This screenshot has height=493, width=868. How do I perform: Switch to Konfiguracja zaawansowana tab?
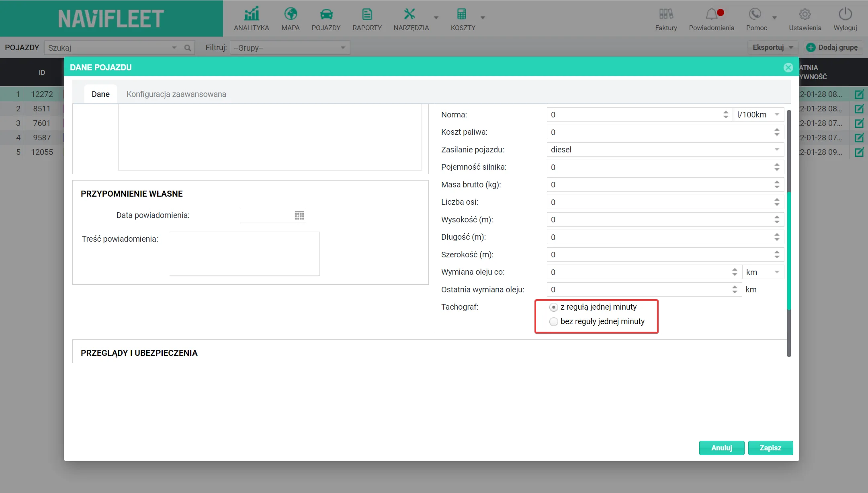(x=176, y=94)
